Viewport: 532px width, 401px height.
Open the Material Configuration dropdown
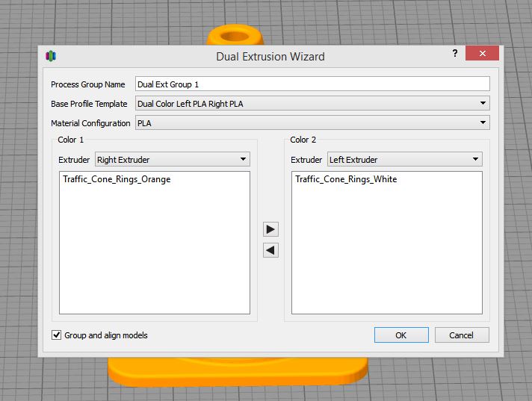pos(312,123)
